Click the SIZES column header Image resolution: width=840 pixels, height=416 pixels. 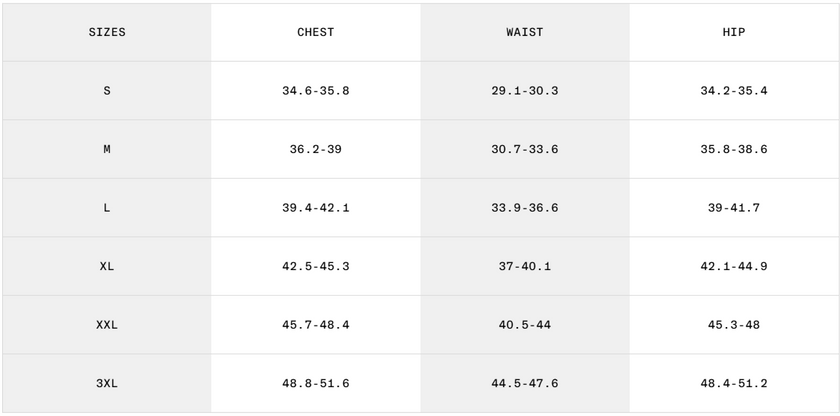107,32
